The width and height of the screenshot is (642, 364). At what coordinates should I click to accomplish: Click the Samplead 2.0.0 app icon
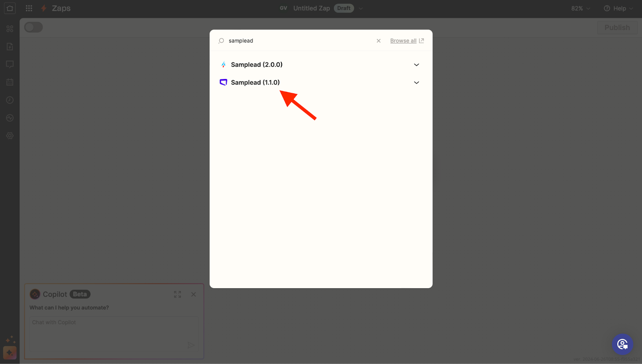tap(223, 65)
